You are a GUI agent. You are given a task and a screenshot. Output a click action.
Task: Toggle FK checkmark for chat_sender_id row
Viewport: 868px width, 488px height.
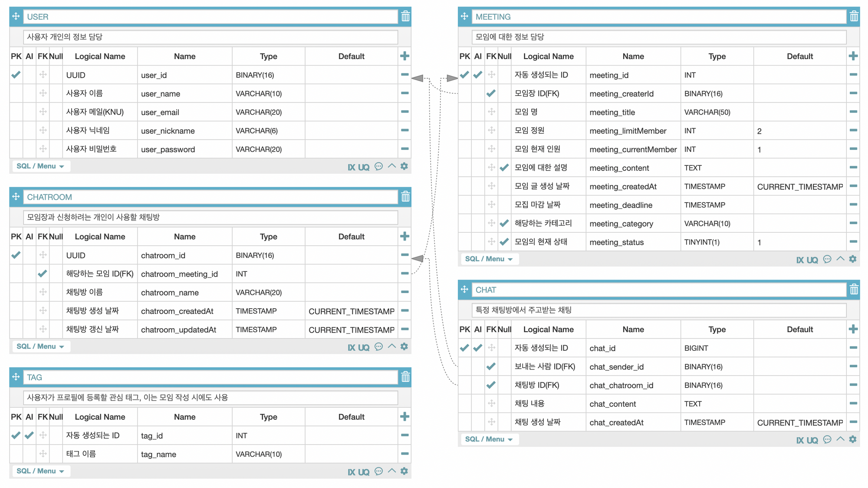click(491, 366)
